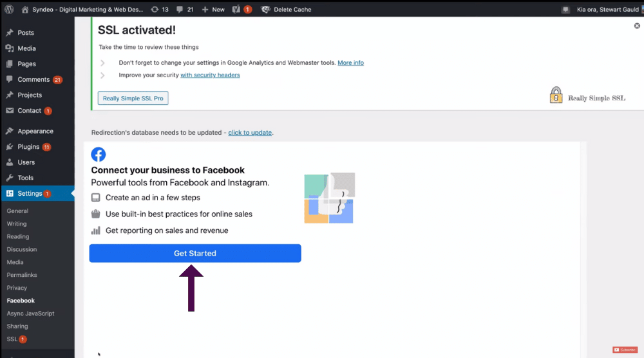This screenshot has width=644, height=358.
Task: Open Privacy settings submenu
Action: pyautogui.click(x=17, y=288)
